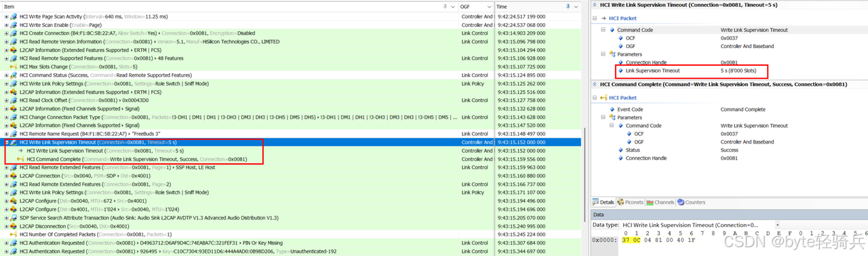The width and height of the screenshot is (868, 256).
Task: Click the HCI Read Remote Version Information icon
Action: [x=14, y=41]
